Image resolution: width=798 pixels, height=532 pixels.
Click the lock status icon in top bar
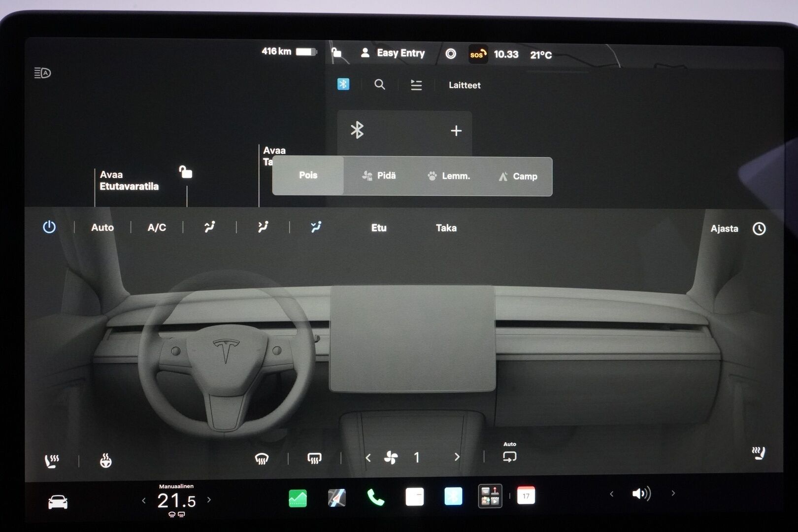click(x=337, y=52)
